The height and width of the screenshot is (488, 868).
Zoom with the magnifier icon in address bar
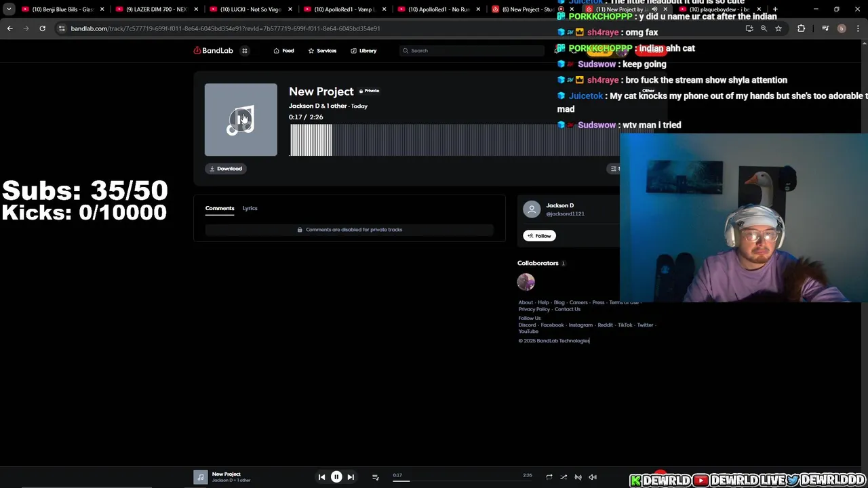coord(764,28)
